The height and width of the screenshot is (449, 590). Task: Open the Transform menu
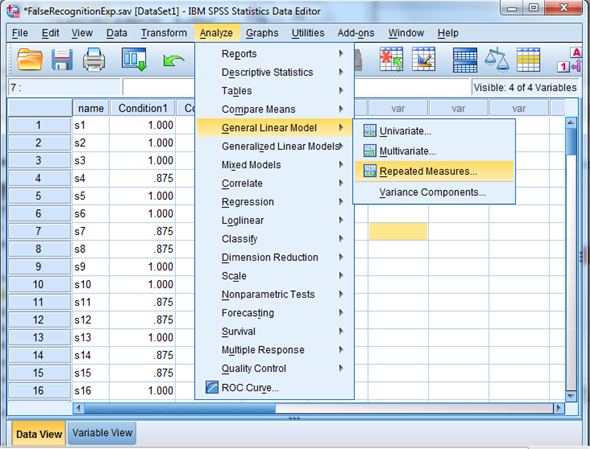click(x=164, y=33)
